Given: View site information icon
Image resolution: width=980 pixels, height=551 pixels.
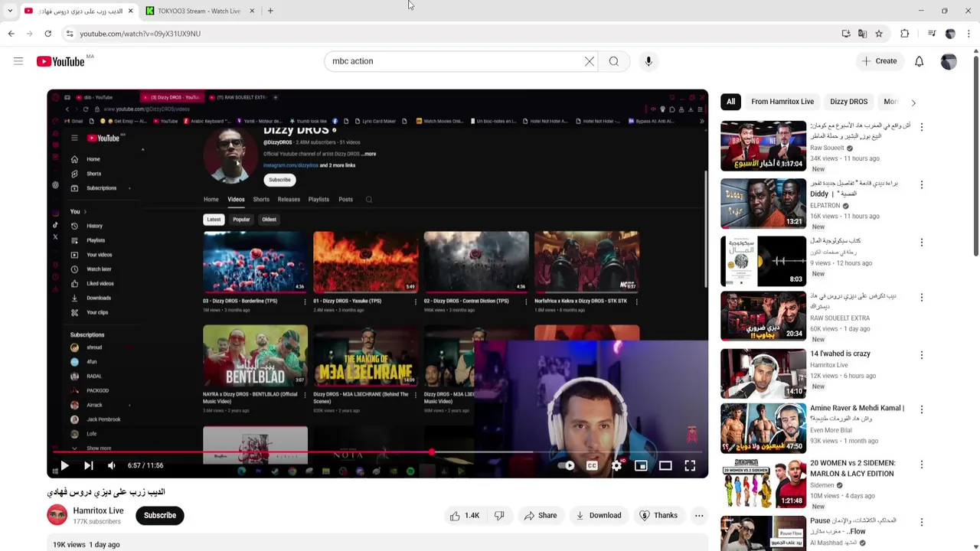Looking at the screenshot, I should 70,34.
